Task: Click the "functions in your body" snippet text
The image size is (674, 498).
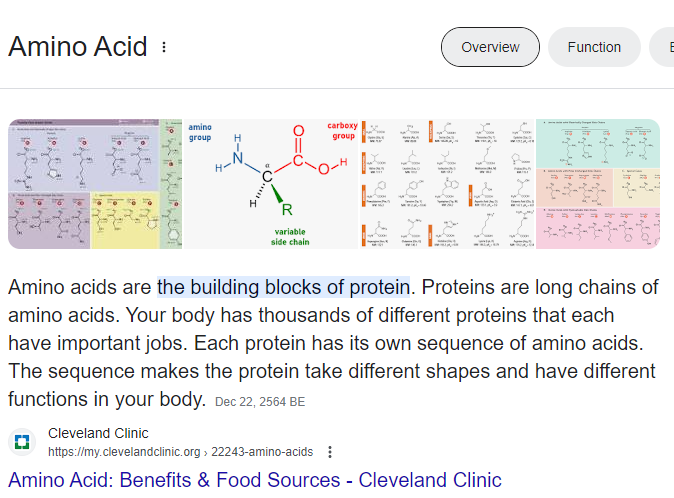Action: [107, 399]
